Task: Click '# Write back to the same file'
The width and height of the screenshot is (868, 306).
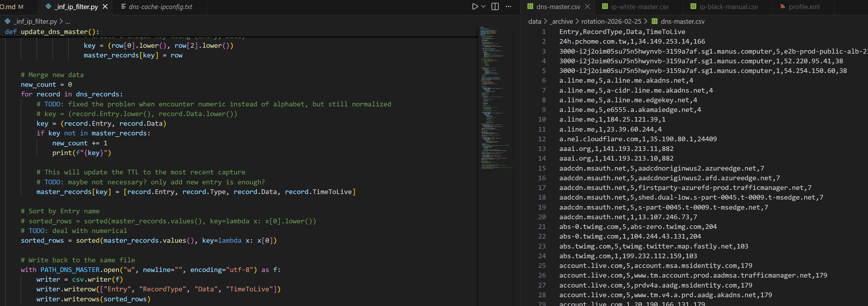Action: pos(78,260)
